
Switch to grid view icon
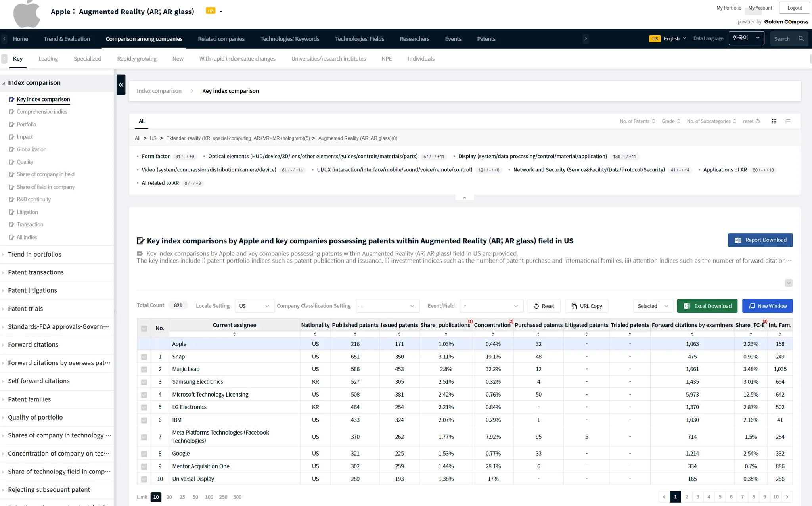coord(774,121)
